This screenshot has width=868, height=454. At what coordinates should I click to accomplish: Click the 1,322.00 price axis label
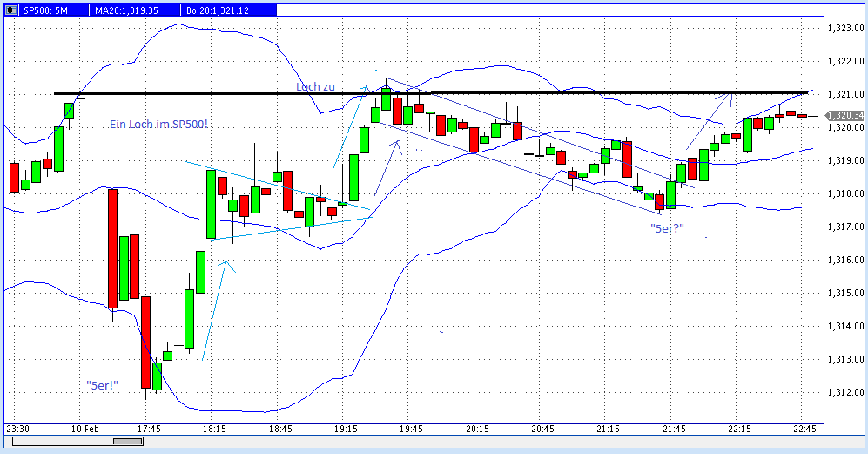point(846,62)
